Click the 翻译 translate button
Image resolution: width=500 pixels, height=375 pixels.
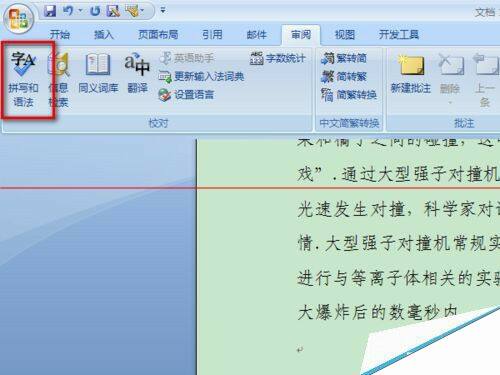(x=137, y=73)
